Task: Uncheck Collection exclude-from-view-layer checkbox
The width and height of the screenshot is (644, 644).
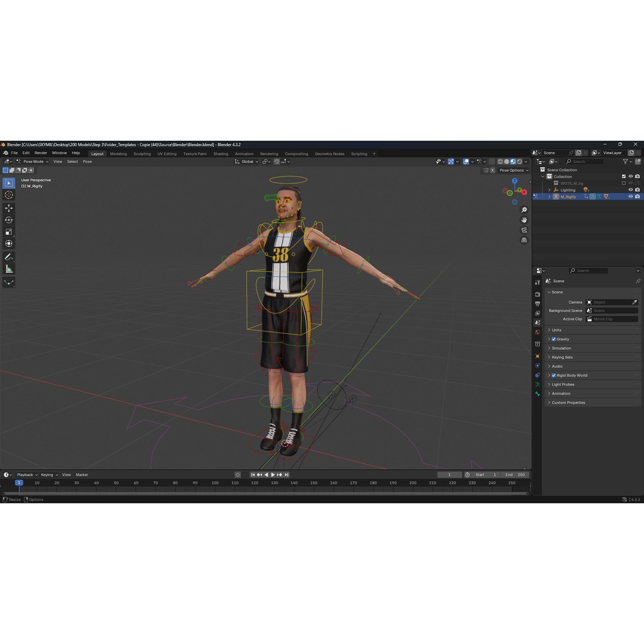Action: click(624, 177)
